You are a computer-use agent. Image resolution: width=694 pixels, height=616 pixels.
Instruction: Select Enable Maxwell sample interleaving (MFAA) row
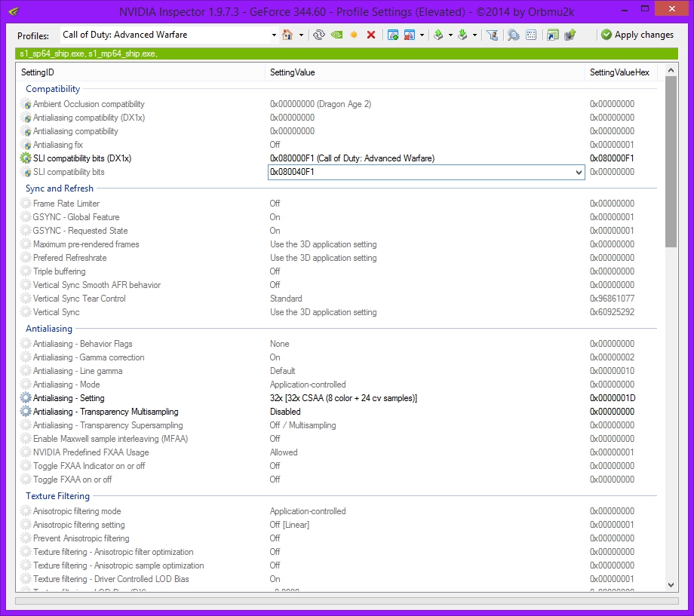click(338, 439)
